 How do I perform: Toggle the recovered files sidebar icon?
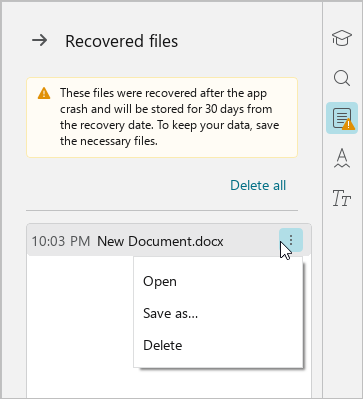342,118
